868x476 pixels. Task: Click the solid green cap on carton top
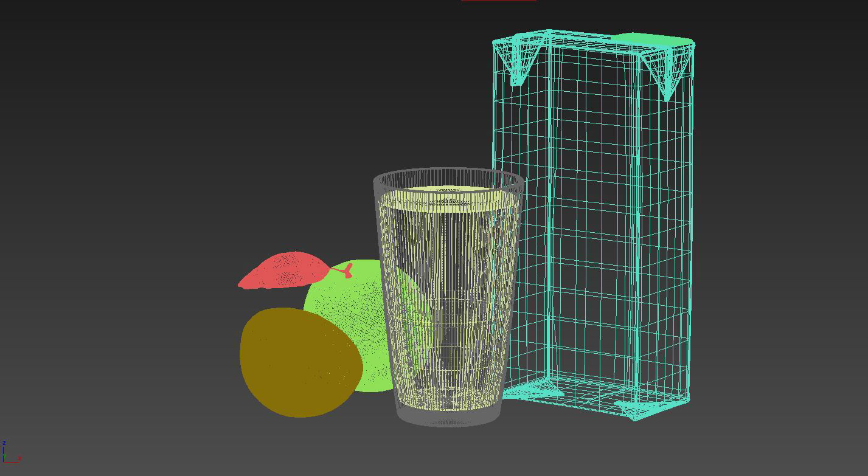(x=652, y=40)
